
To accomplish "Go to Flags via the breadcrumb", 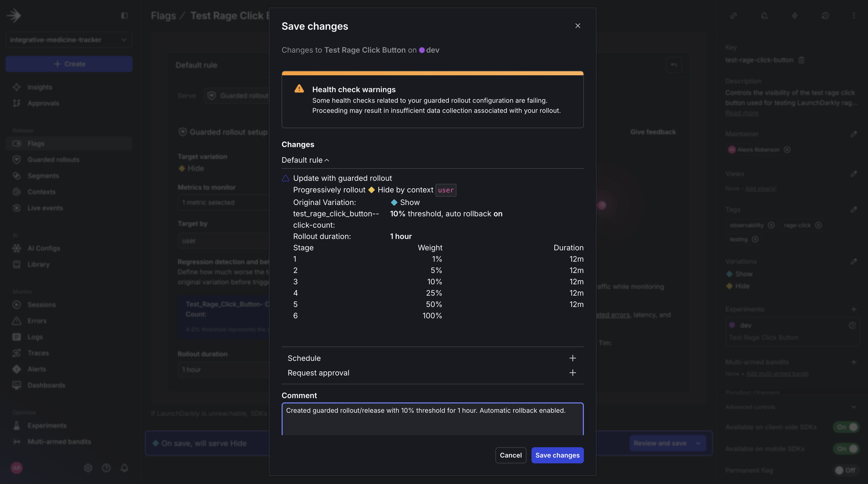I will pos(164,15).
